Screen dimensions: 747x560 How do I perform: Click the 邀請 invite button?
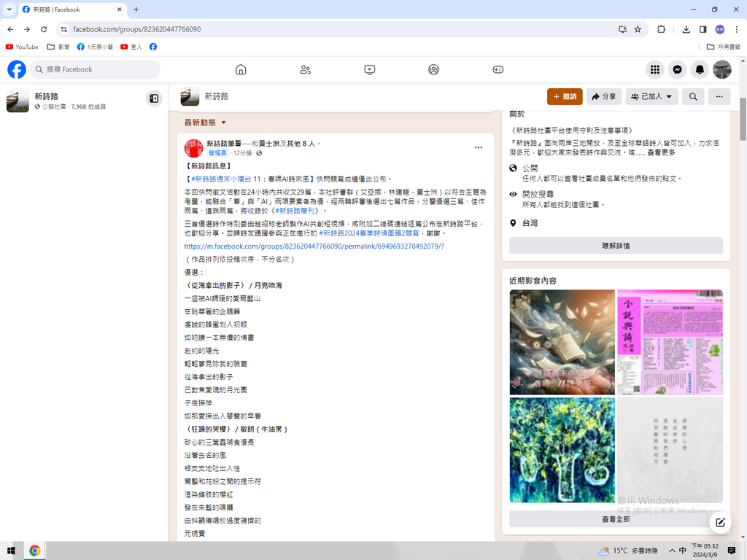(x=565, y=96)
